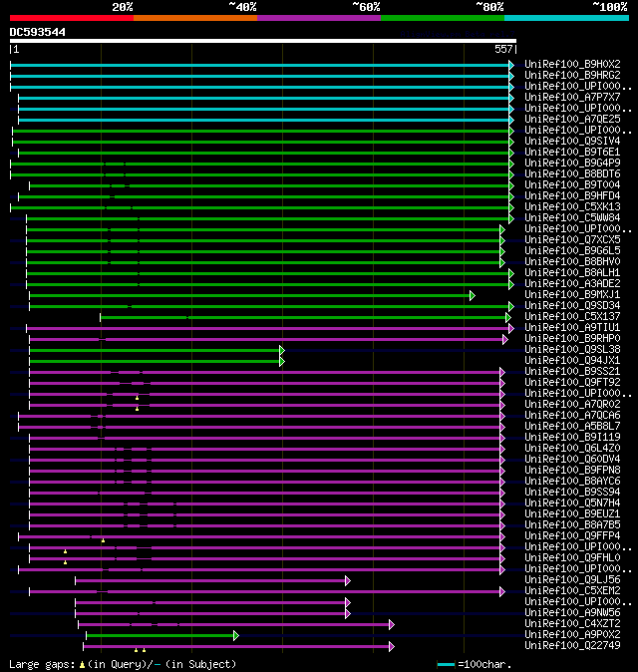This screenshot has width=638, height=672.
Task: Open the UniRef100_B8BHV0 entry
Action: (572, 262)
